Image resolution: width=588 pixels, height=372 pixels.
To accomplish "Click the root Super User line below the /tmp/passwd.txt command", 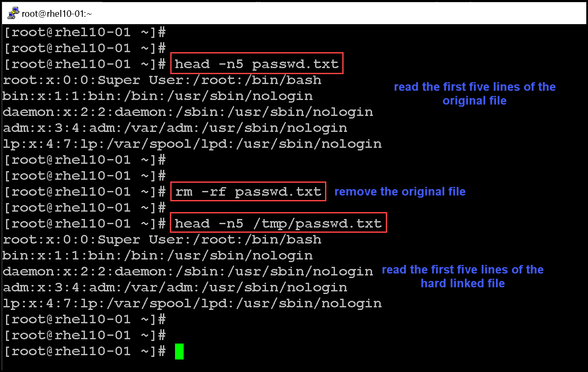I will click(x=162, y=240).
